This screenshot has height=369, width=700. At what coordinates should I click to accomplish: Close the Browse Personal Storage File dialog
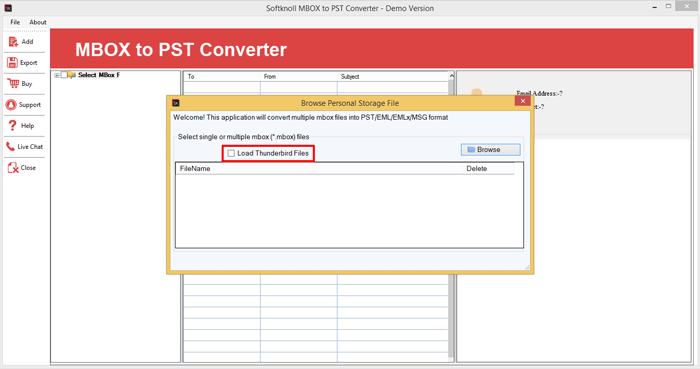(x=522, y=101)
